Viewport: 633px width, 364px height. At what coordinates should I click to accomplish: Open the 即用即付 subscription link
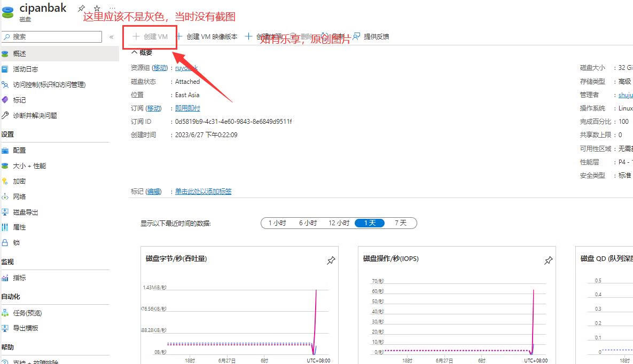(187, 108)
